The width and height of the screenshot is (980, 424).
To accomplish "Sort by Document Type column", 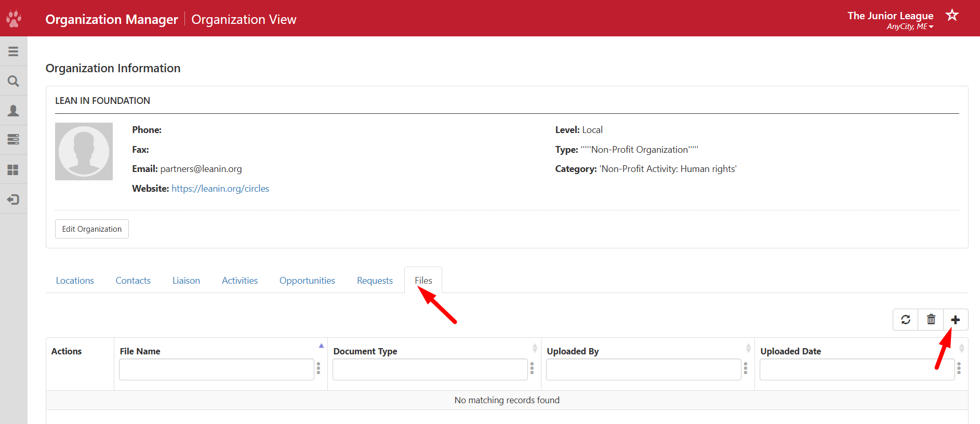I will coord(535,348).
